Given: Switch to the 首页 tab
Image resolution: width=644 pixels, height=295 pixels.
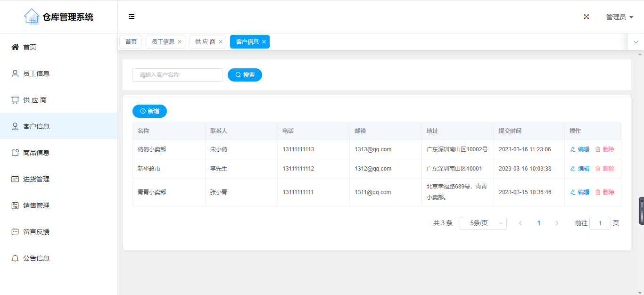Looking at the screenshot, I should (x=131, y=42).
